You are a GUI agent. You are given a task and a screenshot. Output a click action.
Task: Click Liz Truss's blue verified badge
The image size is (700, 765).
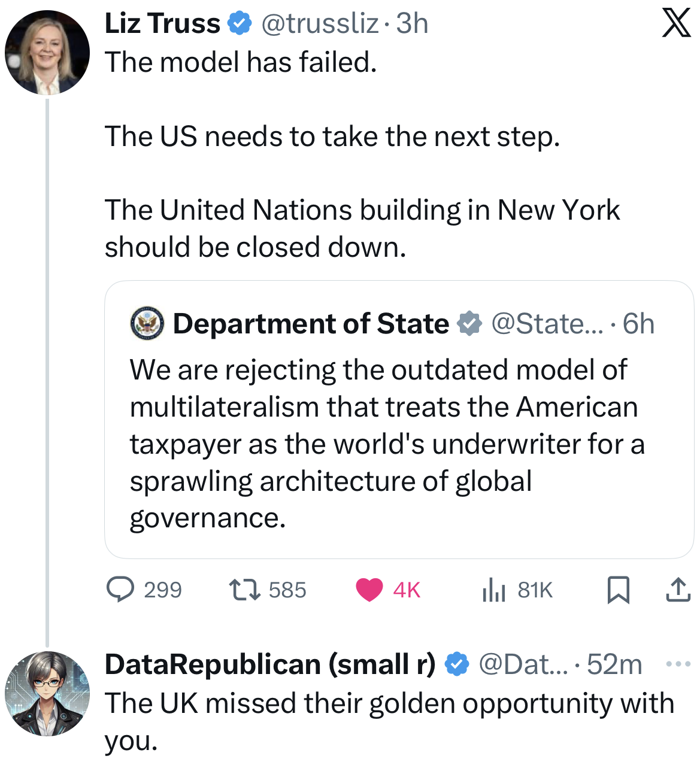240,24
